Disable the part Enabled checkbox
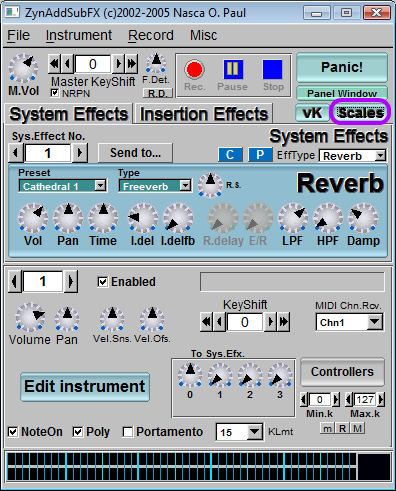The image size is (396, 491). click(x=103, y=282)
